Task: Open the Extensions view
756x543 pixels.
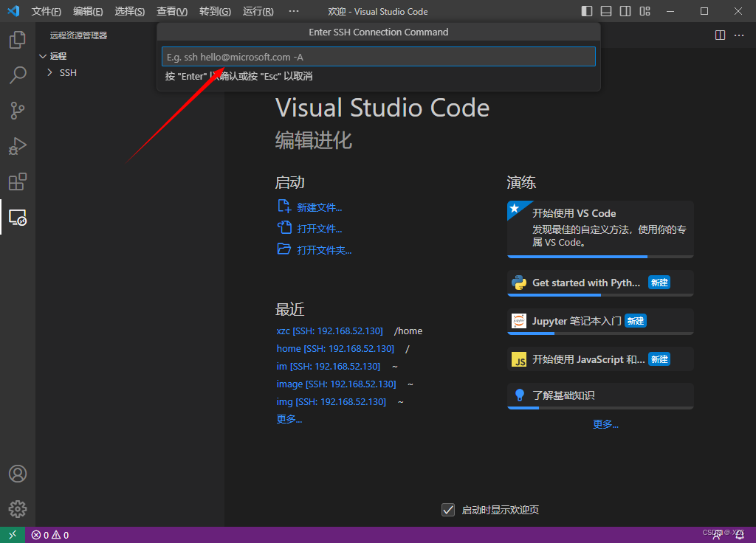Action: click(17, 181)
